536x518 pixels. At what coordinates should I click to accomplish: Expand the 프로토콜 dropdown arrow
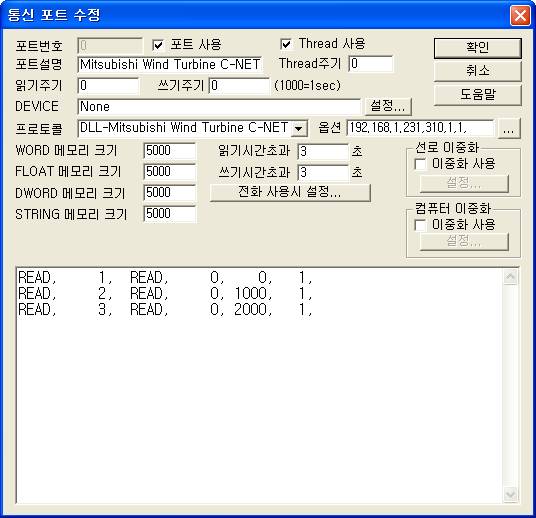[298, 129]
